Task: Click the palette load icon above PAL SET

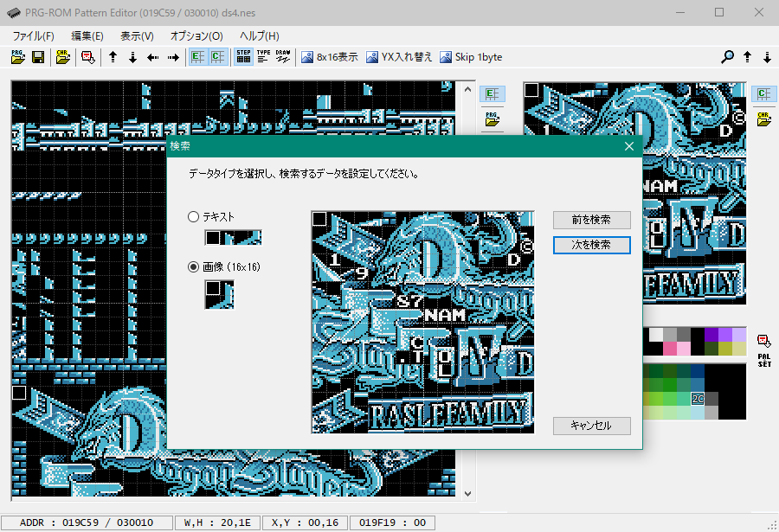Action: [x=763, y=341]
